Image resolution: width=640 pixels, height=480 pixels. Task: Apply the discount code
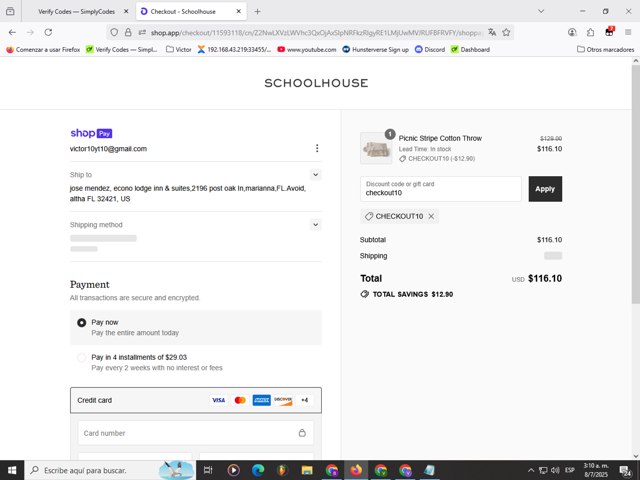coord(545,189)
